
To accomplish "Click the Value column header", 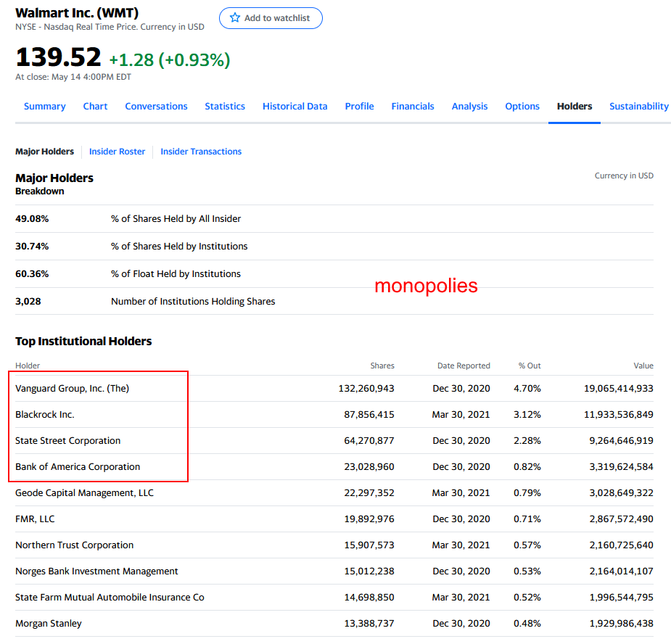I will click(643, 366).
